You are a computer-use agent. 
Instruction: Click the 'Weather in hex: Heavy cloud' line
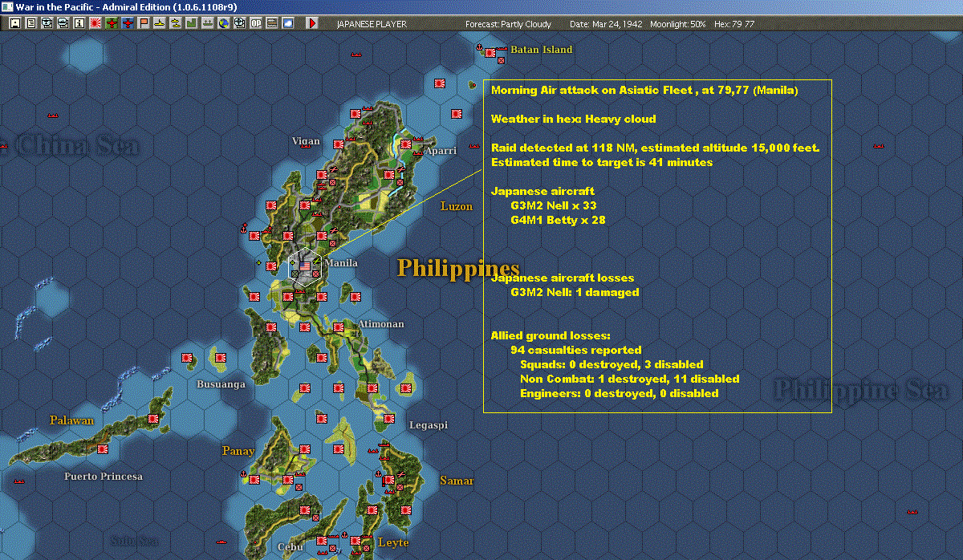pos(574,119)
